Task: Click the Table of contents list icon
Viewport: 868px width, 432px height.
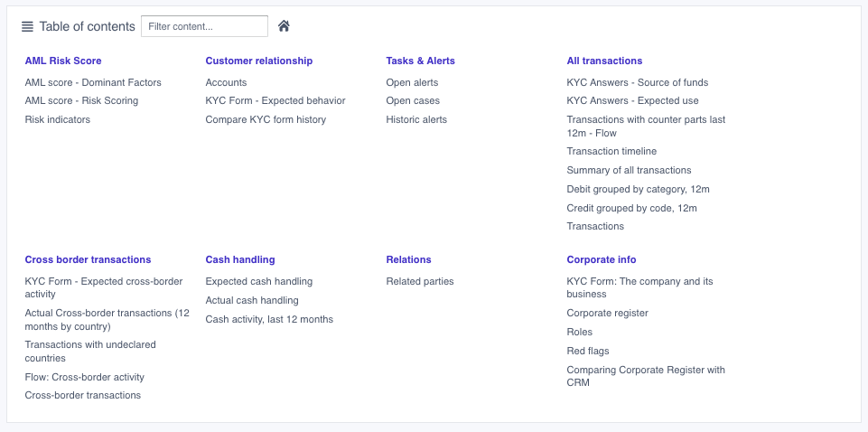Action: [27, 26]
